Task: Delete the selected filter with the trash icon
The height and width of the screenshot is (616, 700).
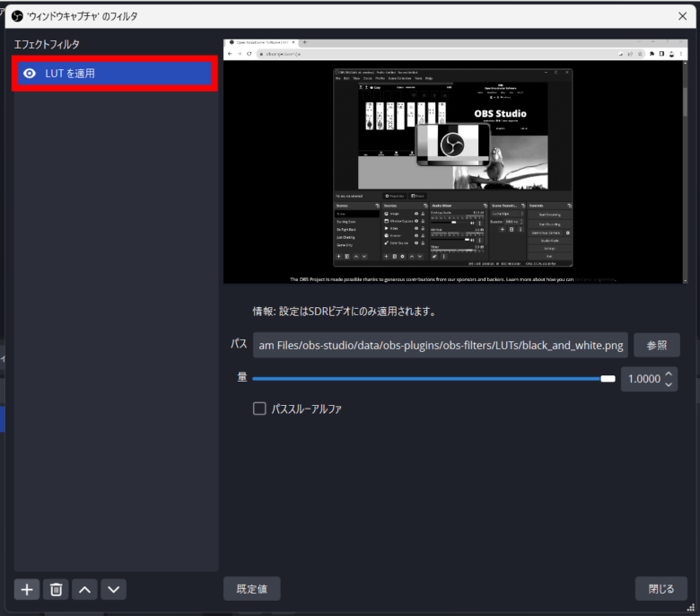Action: click(x=56, y=589)
